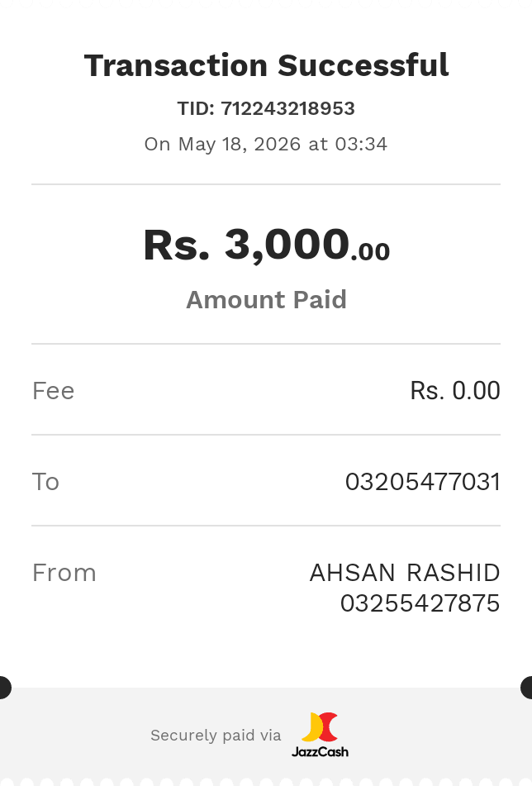Click the TID 712243218953 text
Image resolution: width=532 pixels, height=786 pixels.
click(266, 108)
